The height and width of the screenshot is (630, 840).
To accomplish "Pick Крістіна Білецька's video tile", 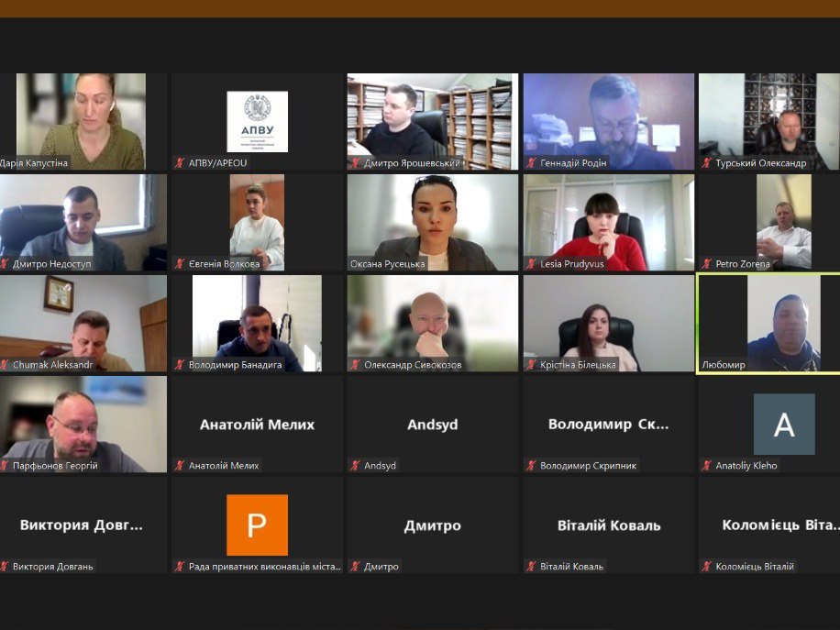I will tap(608, 321).
